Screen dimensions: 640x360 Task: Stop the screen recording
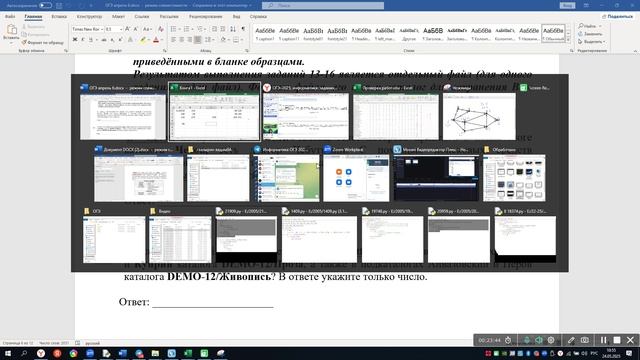point(617,340)
